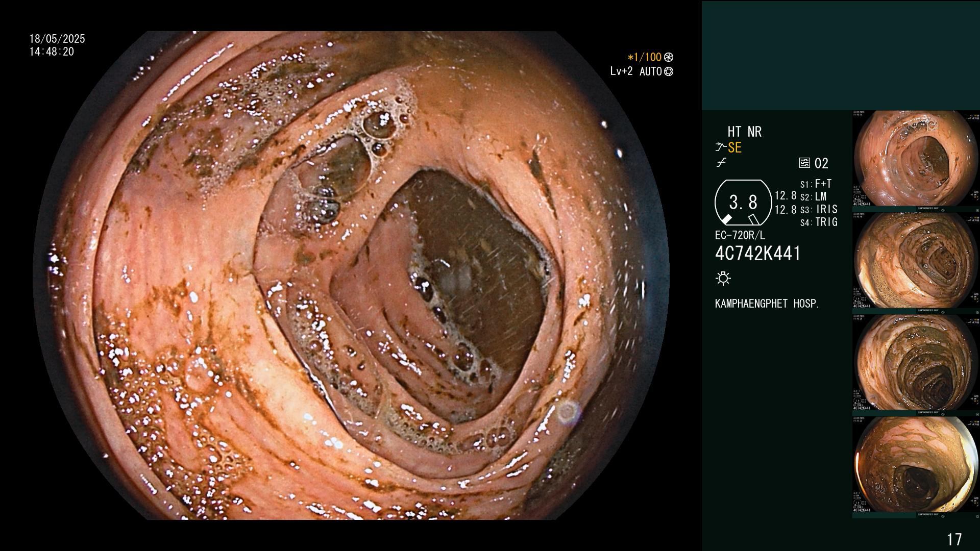Open the preset settings icon beside 02

[804, 163]
